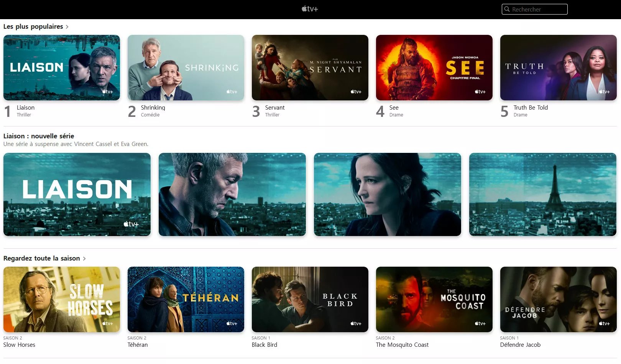Screen dimensions: 621x364
Task: Click the Slow Horses title label
Action: [x=19, y=345]
